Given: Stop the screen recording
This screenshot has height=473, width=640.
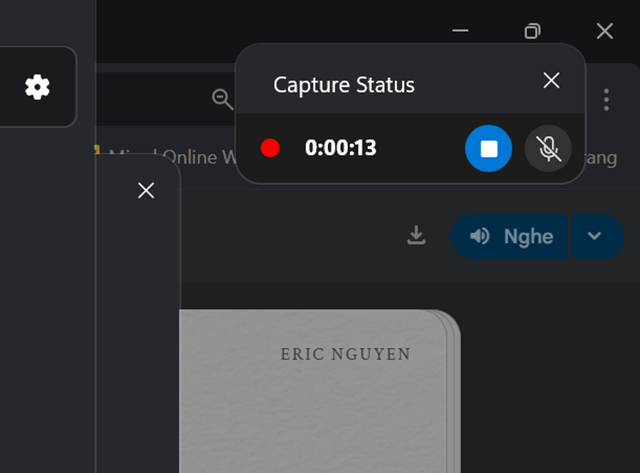Looking at the screenshot, I should (x=488, y=149).
